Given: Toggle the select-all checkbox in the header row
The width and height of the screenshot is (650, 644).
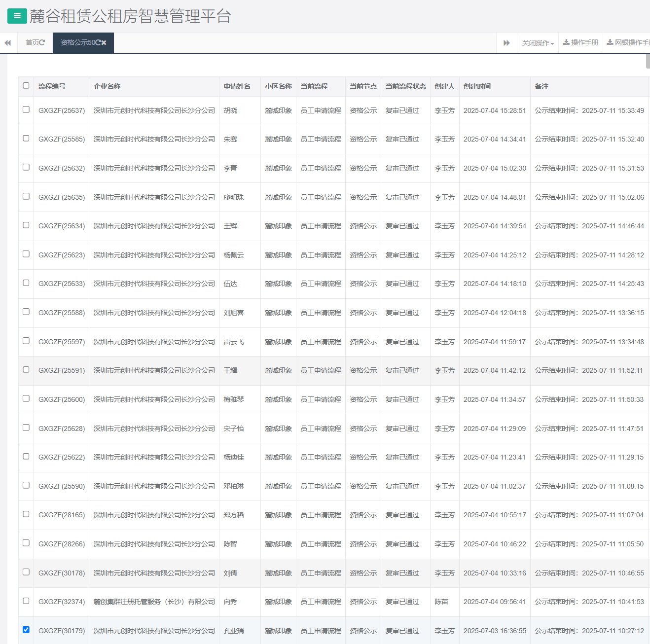Looking at the screenshot, I should pos(26,86).
